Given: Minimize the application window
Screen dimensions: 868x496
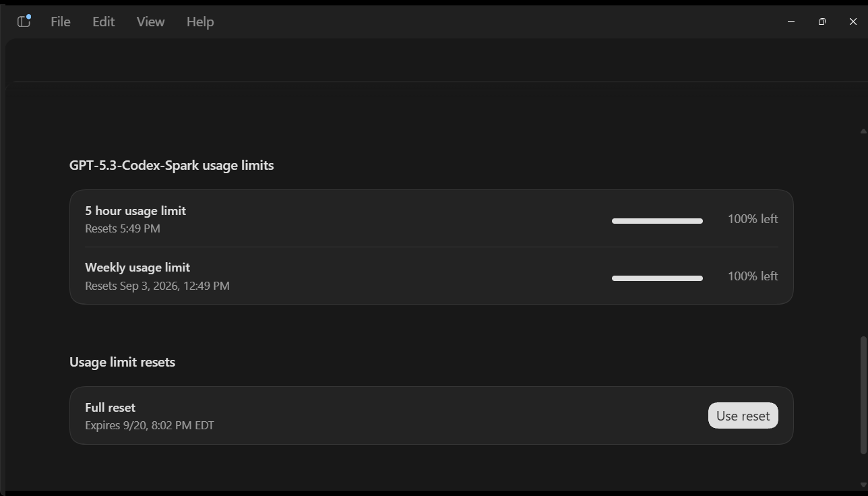Looking at the screenshot, I should [791, 22].
